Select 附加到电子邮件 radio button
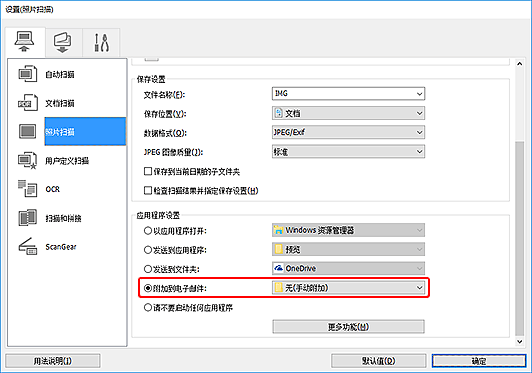Image resolution: width=532 pixels, height=373 pixels. [148, 288]
